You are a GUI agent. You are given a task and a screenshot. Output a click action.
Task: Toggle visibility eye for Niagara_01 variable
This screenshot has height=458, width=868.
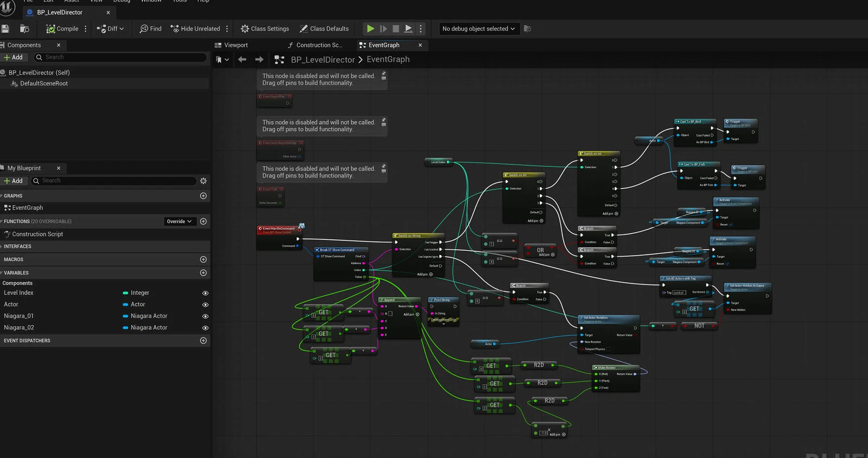(205, 316)
